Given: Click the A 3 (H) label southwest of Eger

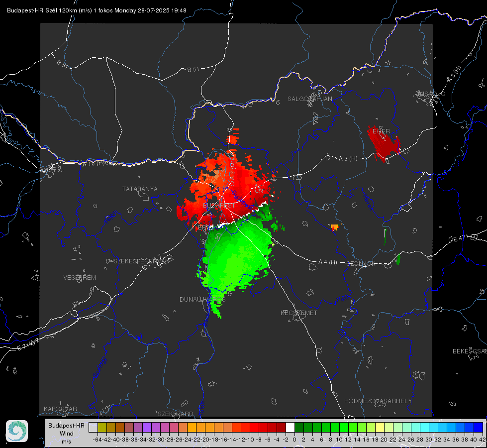Looking at the screenshot, I should (348, 159).
